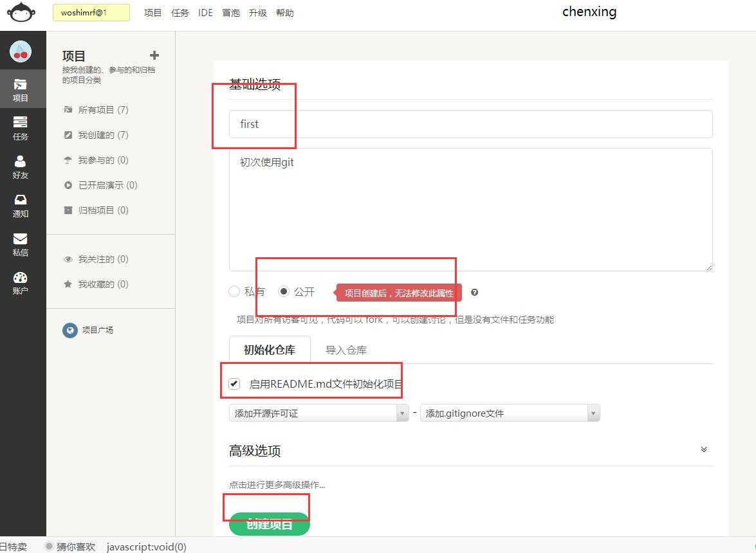Click the green 创建项目 button
This screenshot has height=553, width=756.
[x=269, y=523]
